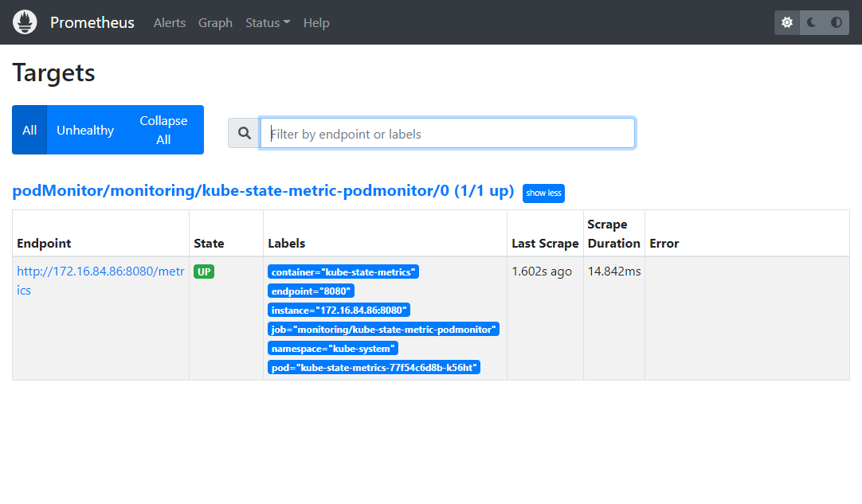
Task: Show All targets filter
Action: pos(29,130)
